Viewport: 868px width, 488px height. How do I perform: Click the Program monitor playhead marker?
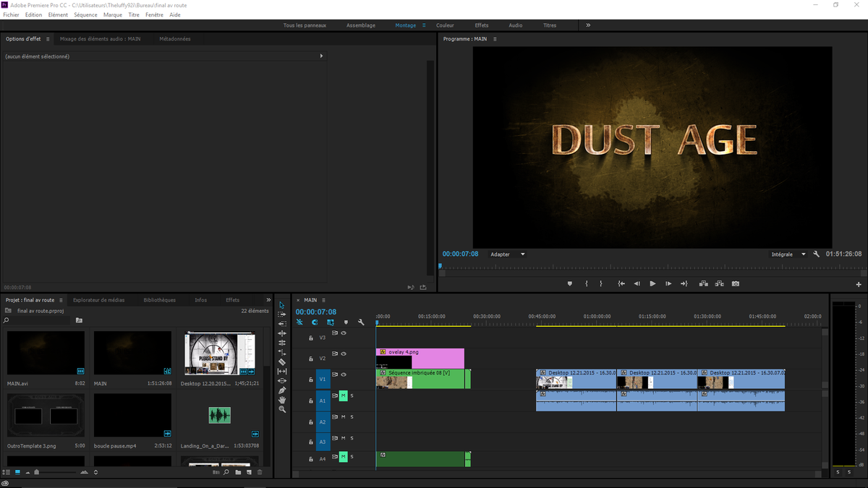pos(440,266)
